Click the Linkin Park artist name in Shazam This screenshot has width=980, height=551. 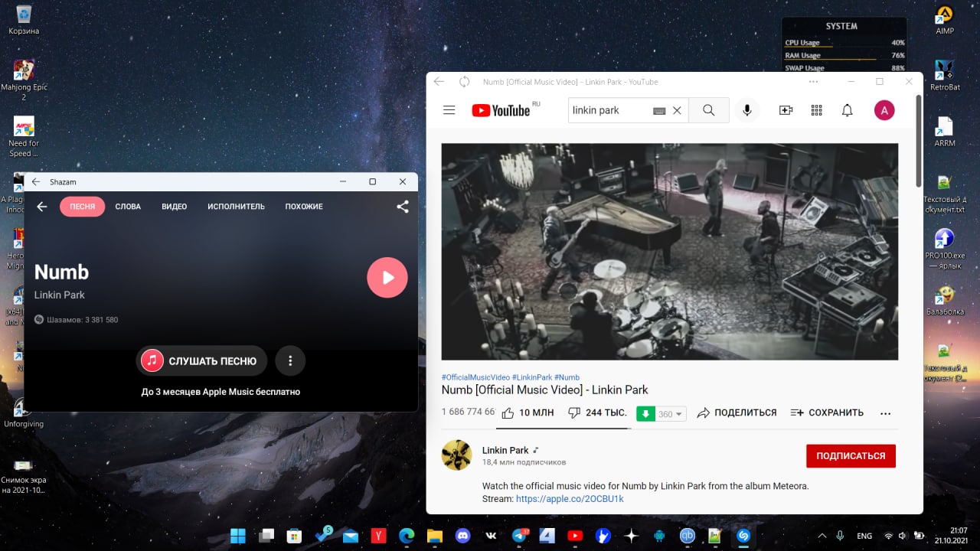pos(59,295)
